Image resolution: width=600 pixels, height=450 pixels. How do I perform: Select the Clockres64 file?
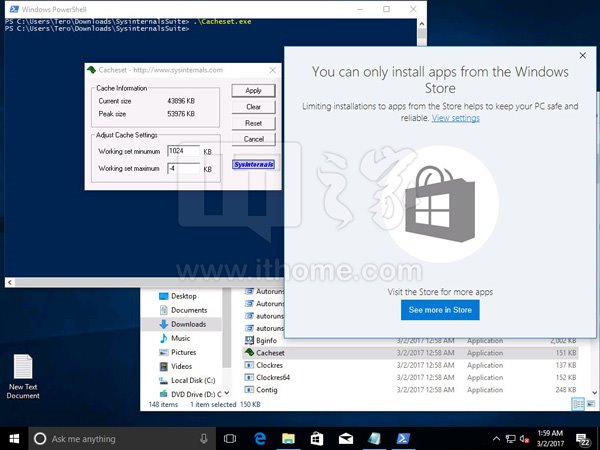273,378
